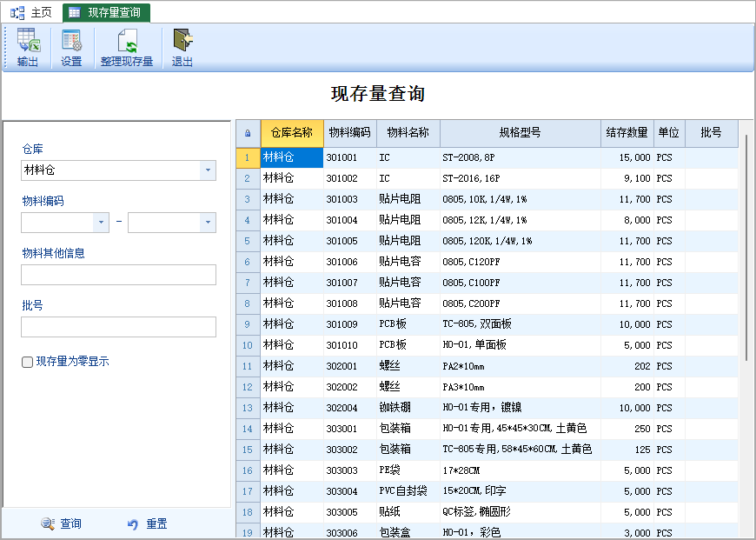Select the 现存量查询 tab
756x540 pixels.
point(107,12)
